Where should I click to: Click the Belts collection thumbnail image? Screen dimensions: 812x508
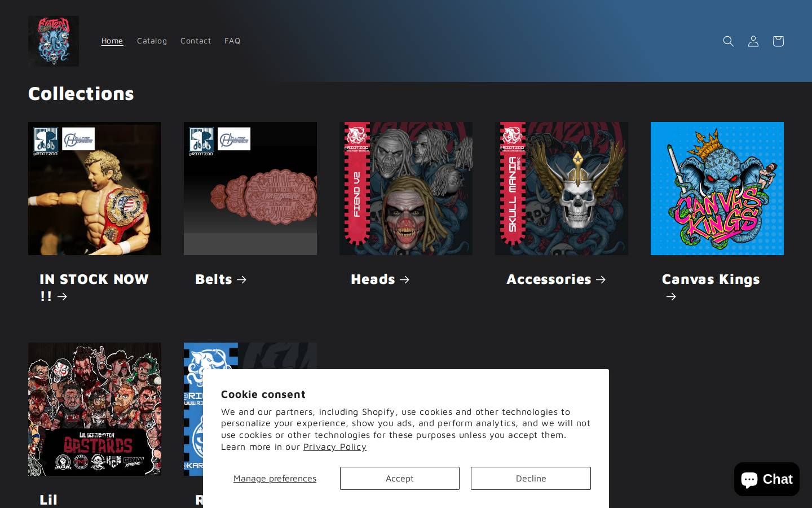(x=250, y=189)
